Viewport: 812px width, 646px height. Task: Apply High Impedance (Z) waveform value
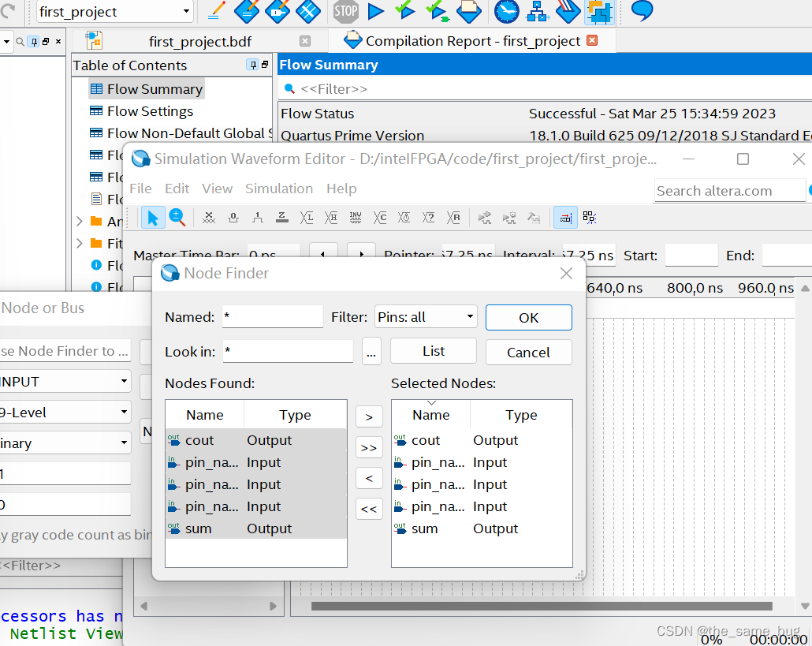281,218
